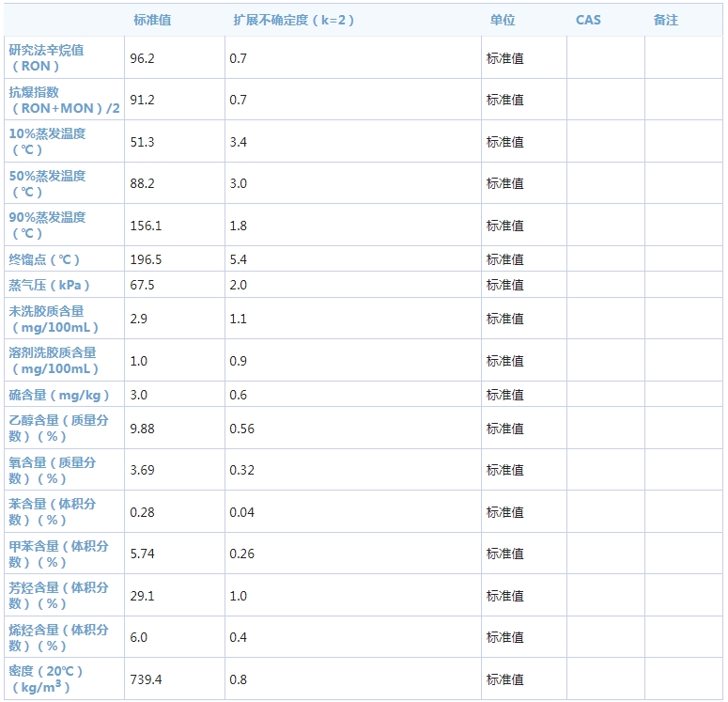Select the 终馏点（℃）row label

click(x=44, y=259)
